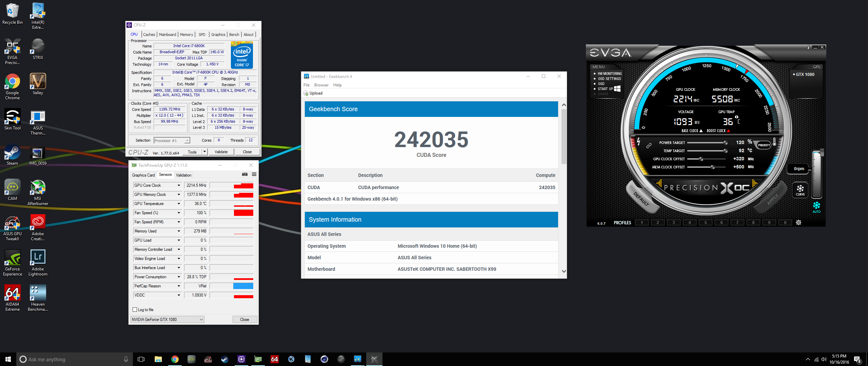Viewport: 868px width, 366px height.
Task: Enable Log to file checkbox
Action: click(x=135, y=310)
